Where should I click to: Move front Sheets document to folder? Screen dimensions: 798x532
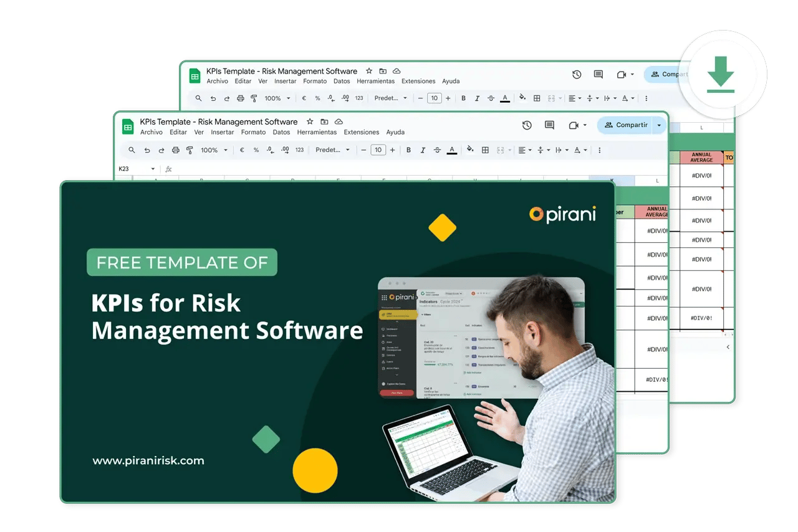tap(324, 121)
